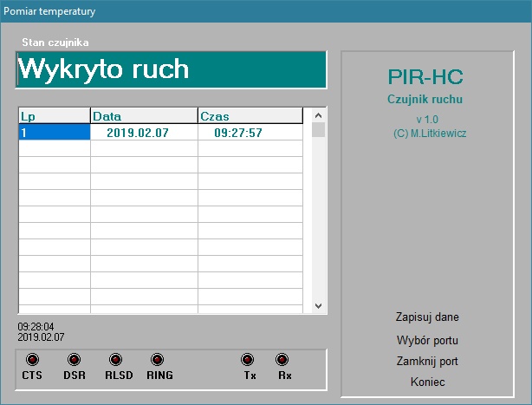Click the Czas column header

click(250, 116)
